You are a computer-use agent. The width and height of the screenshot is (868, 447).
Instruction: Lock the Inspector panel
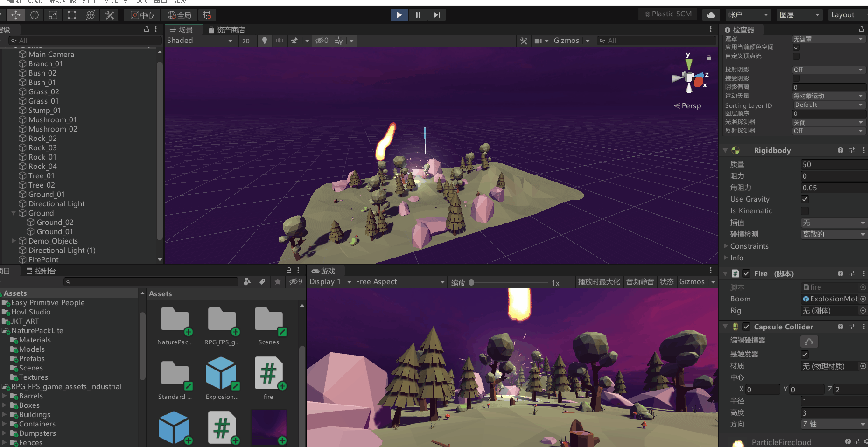pos(861,29)
